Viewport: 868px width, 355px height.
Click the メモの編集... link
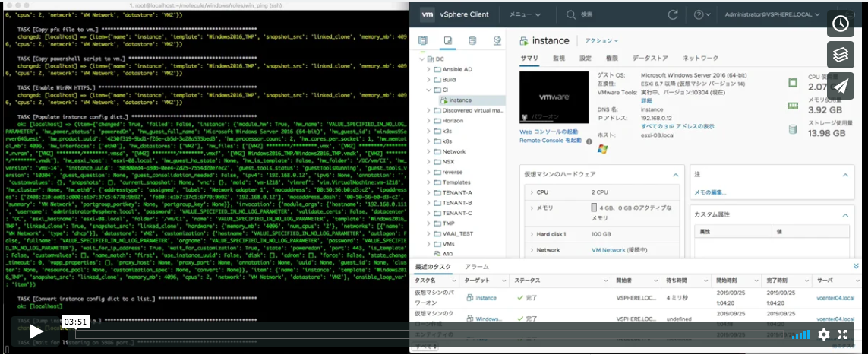click(x=710, y=193)
